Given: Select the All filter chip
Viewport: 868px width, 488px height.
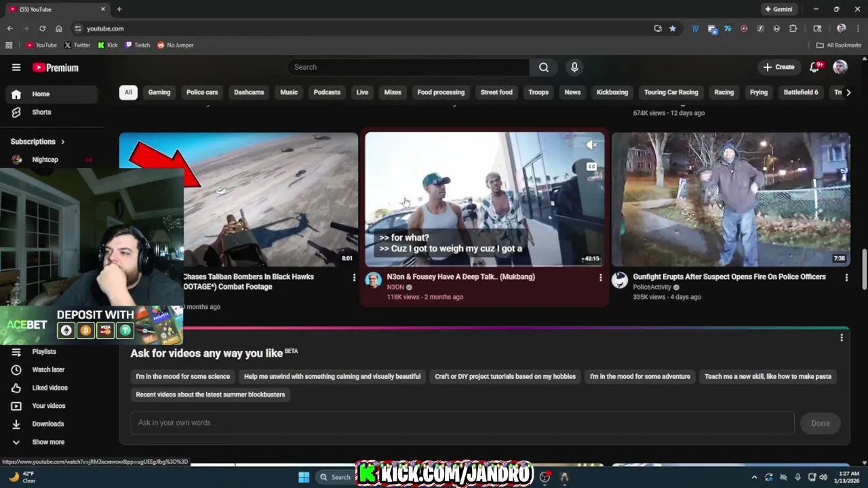Looking at the screenshot, I should coord(128,92).
